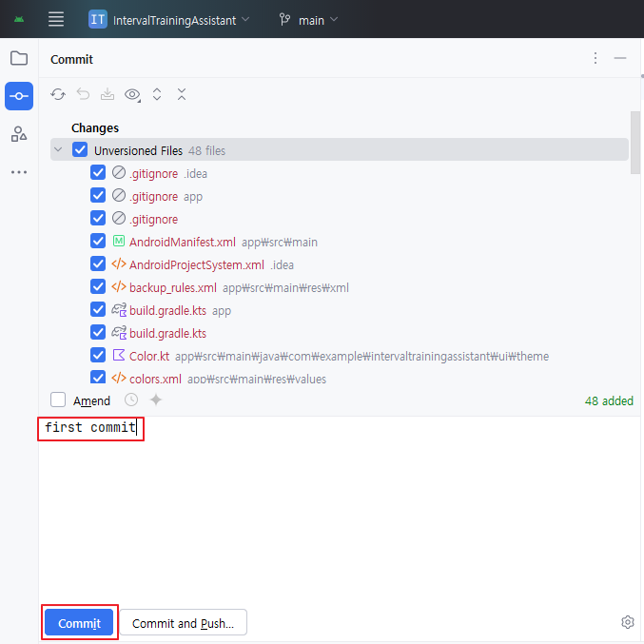
Task: Uncheck AndroidProjectSystem.xml checkbox
Action: point(98,264)
